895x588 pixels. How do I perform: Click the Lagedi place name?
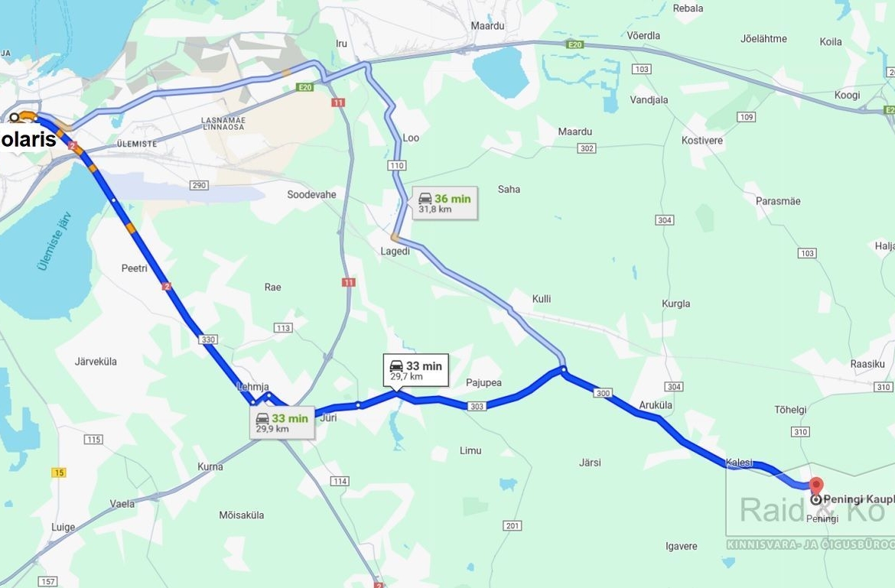[x=395, y=251]
